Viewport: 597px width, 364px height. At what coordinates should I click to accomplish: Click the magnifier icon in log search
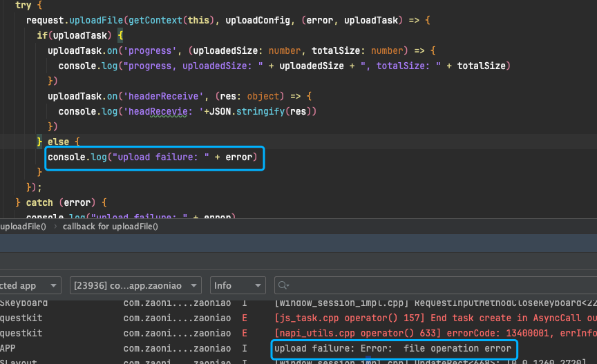[283, 285]
